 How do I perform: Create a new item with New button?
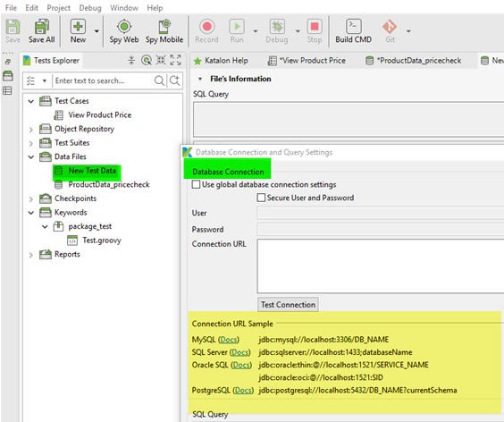click(x=78, y=31)
